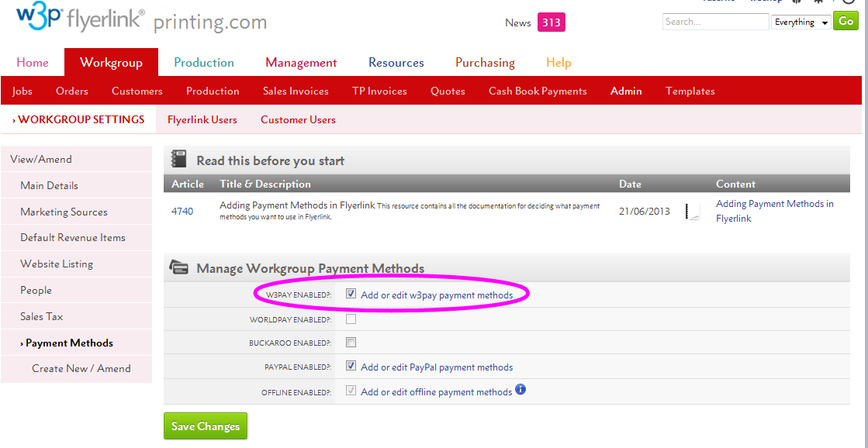This screenshot has width=868, height=448.
Task: Open the Help tab
Action: 558,63
